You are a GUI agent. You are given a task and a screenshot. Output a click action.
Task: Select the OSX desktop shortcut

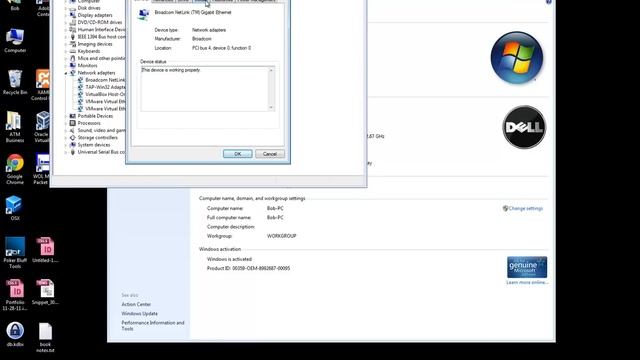(x=14, y=208)
